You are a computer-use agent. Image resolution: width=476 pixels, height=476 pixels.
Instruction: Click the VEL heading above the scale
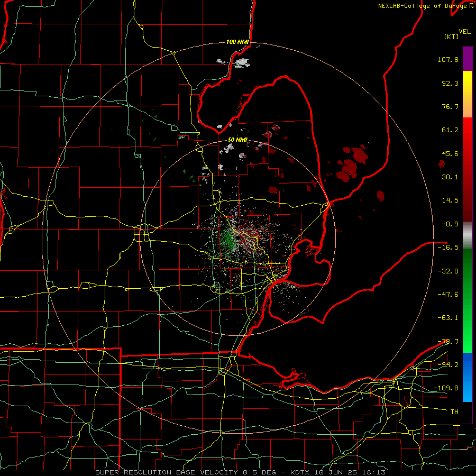464,32
